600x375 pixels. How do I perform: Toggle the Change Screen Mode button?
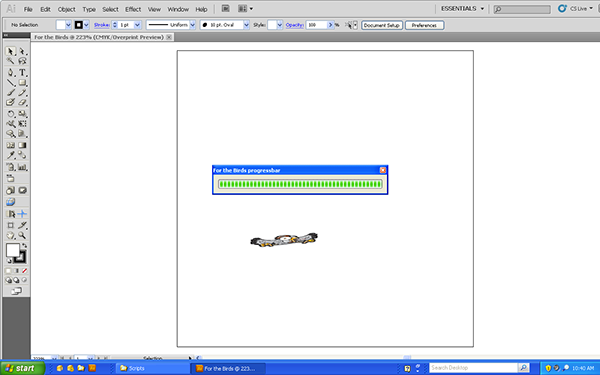[x=16, y=291]
